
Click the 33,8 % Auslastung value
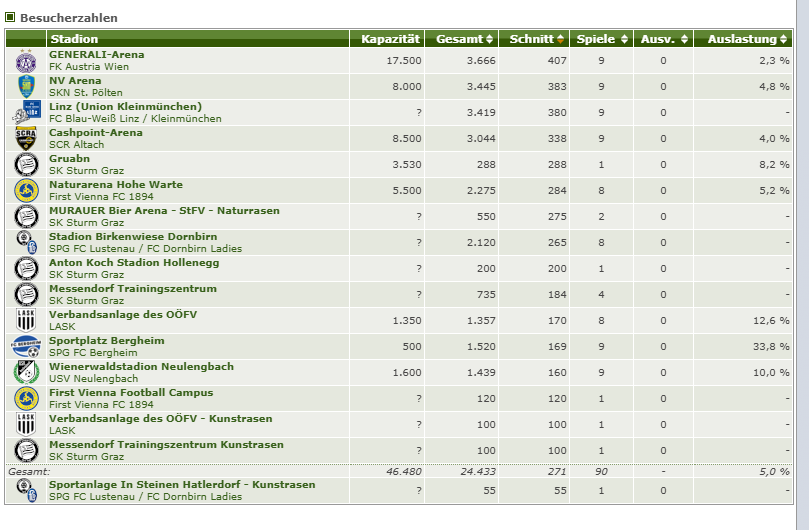[x=771, y=347]
